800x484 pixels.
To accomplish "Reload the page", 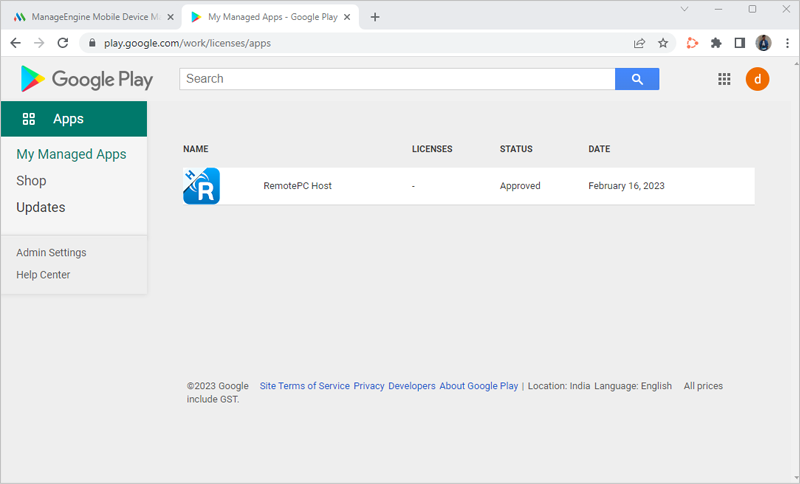I will tap(63, 43).
